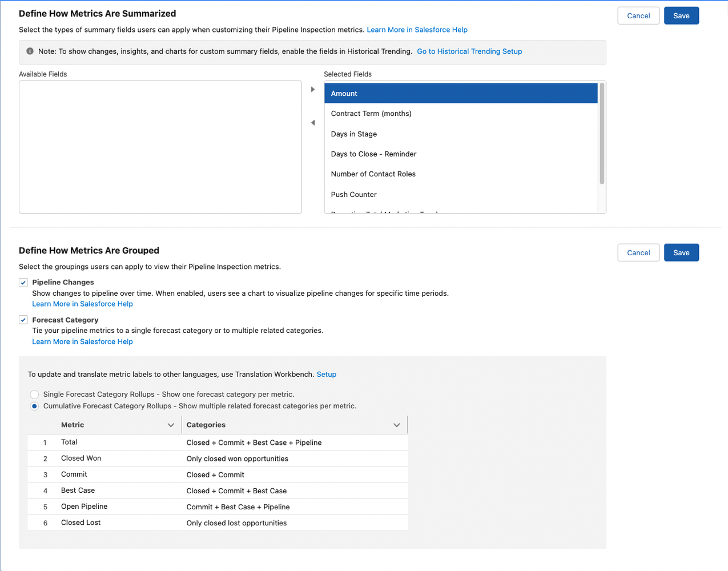Open Learn More link under Forecast Category
The width and height of the screenshot is (728, 571).
(82, 342)
